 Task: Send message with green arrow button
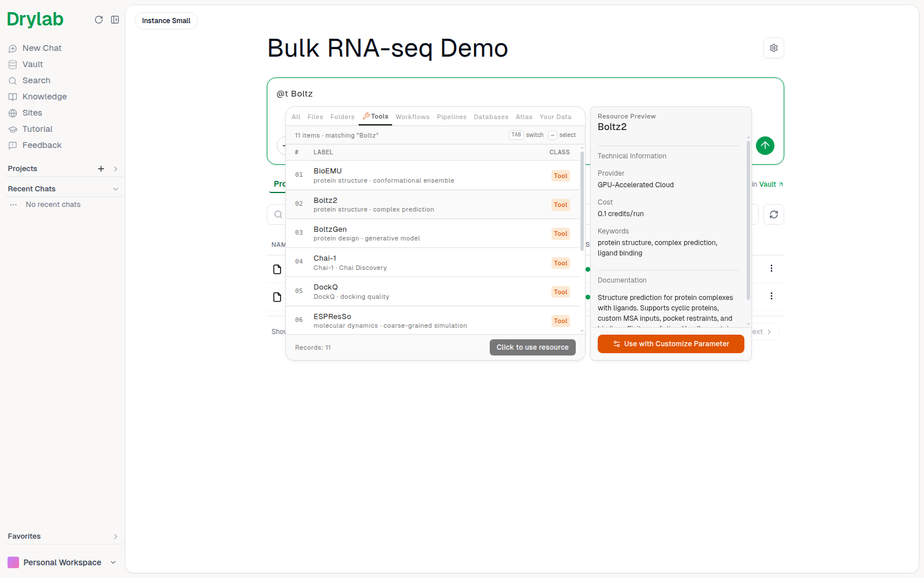[x=765, y=145]
